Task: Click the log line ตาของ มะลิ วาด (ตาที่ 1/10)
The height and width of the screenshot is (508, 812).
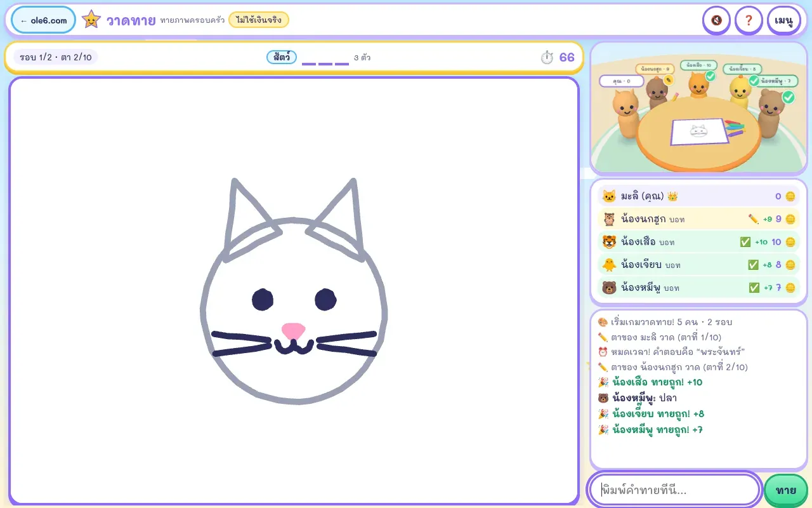Action: click(x=659, y=337)
